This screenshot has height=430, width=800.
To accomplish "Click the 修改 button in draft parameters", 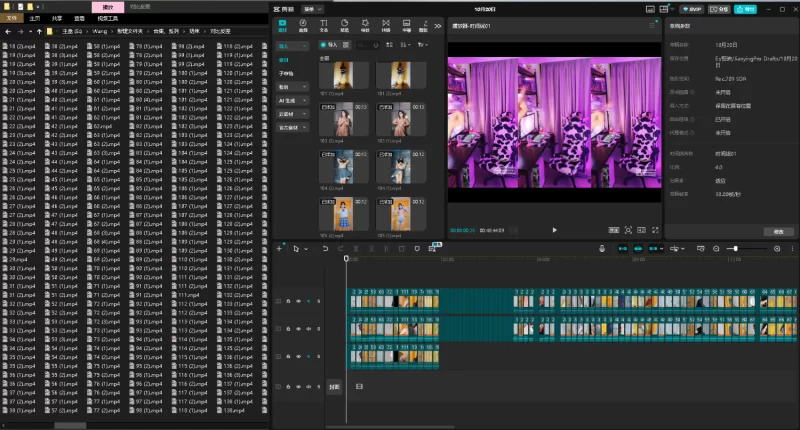I will click(778, 231).
